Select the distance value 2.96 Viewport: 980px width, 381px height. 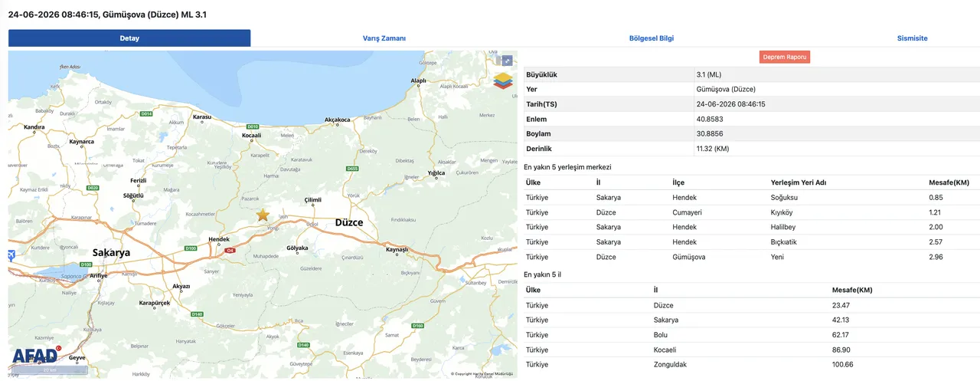(936, 257)
